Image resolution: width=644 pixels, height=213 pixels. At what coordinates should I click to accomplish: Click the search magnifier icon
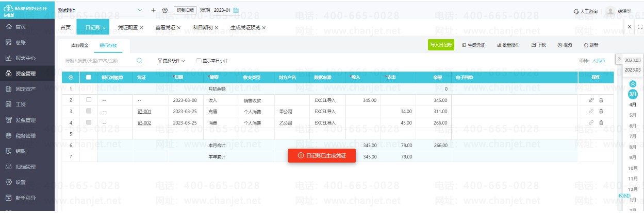[139, 60]
